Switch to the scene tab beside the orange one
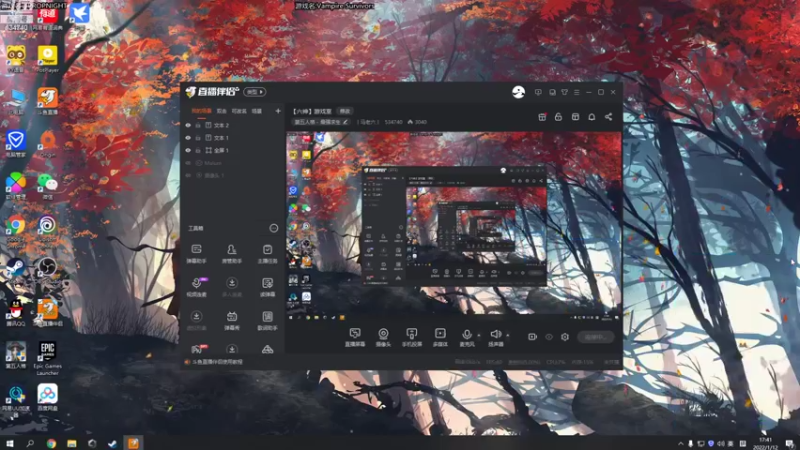800x450 pixels. (221, 111)
